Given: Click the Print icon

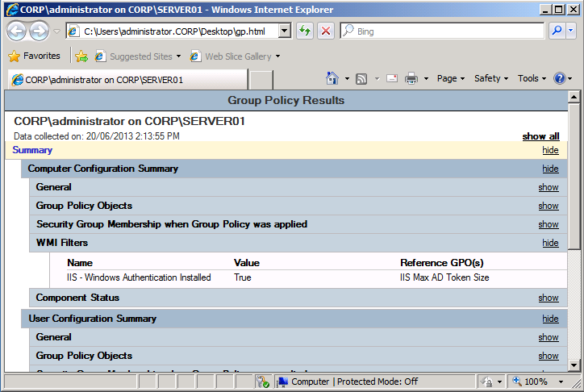Looking at the screenshot, I should tap(411, 78).
